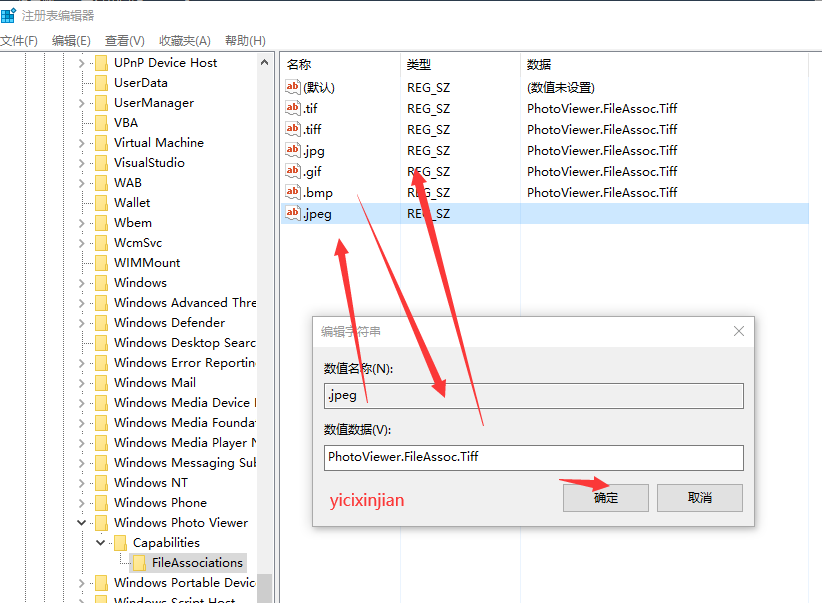Viewport: 822px width, 603px height.
Task: Select the Windows Media Foundation tree item
Action: coord(185,423)
